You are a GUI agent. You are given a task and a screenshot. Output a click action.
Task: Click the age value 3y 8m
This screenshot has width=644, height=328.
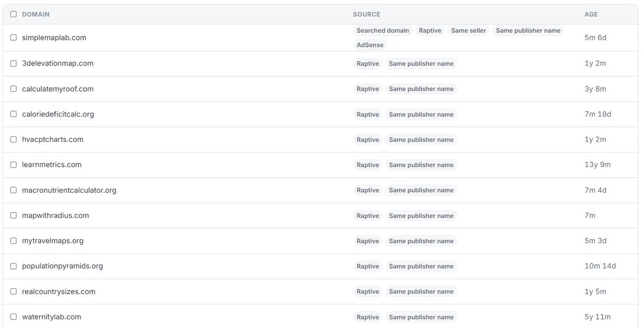pos(595,89)
